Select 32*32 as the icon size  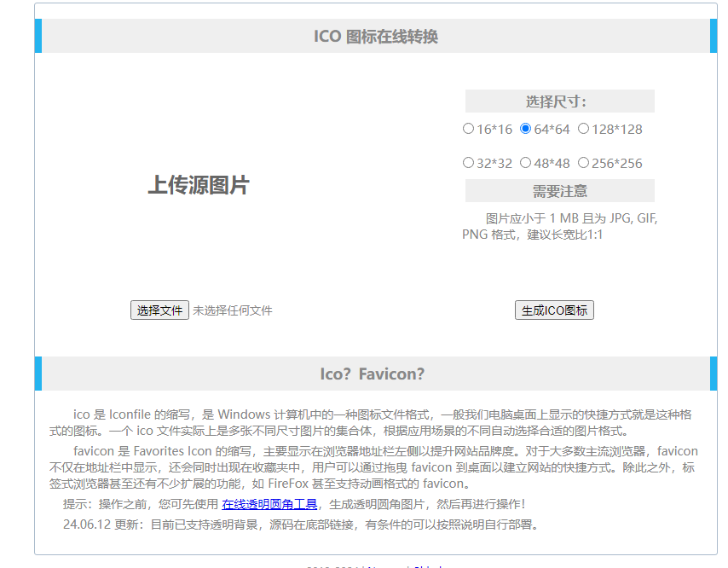(468, 162)
